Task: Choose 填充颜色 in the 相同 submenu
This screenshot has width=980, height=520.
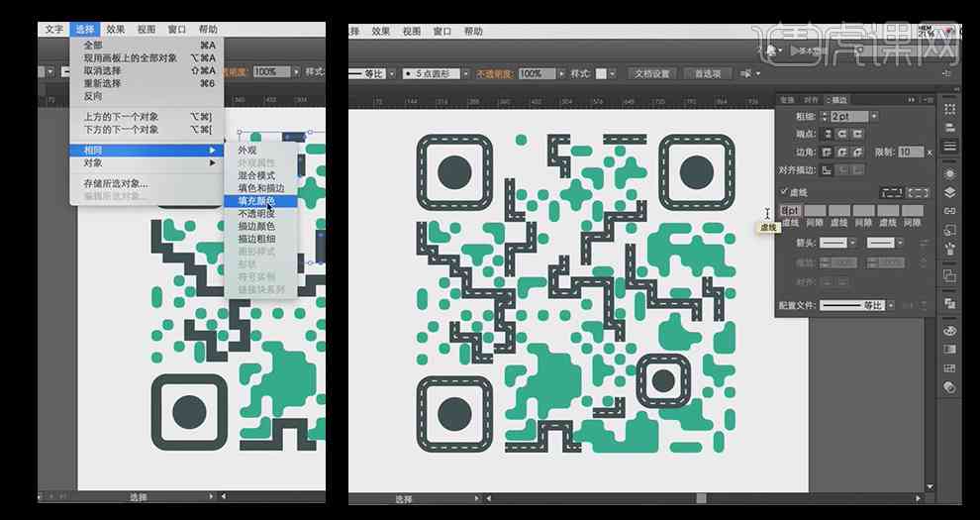Action: pos(260,201)
